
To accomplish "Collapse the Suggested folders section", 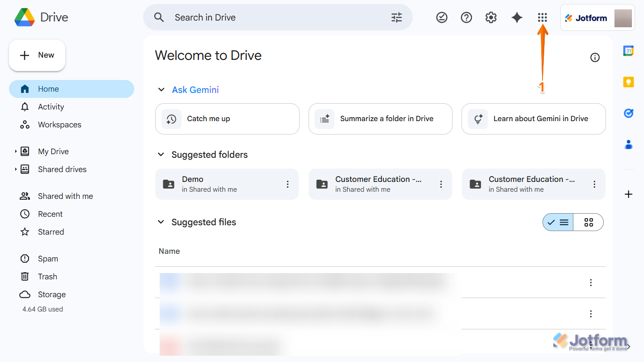I will (x=161, y=154).
